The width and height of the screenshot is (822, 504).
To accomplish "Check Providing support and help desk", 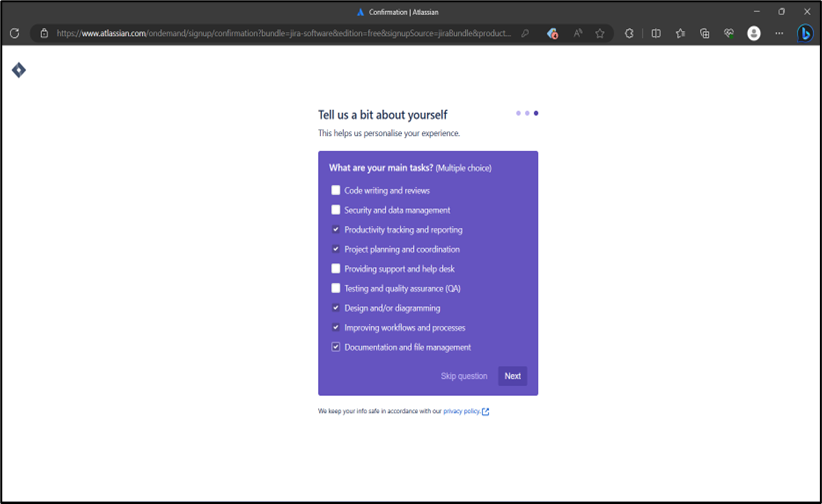I will point(336,269).
